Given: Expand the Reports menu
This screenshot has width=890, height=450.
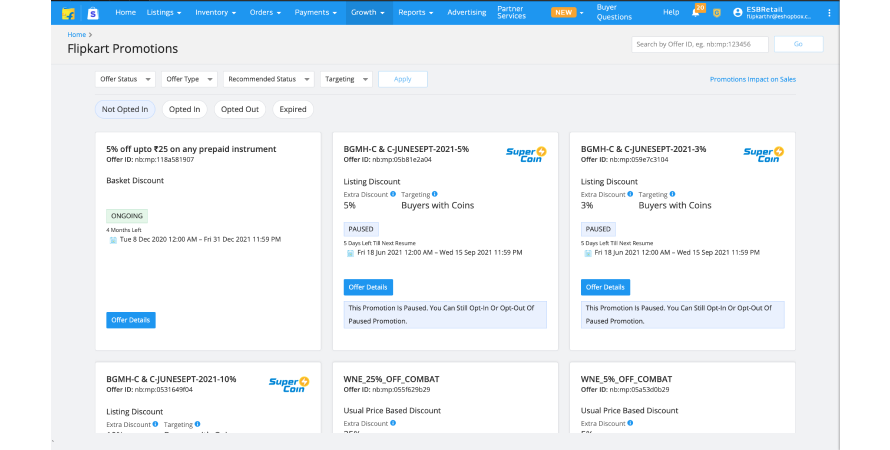Looking at the screenshot, I should coord(415,12).
